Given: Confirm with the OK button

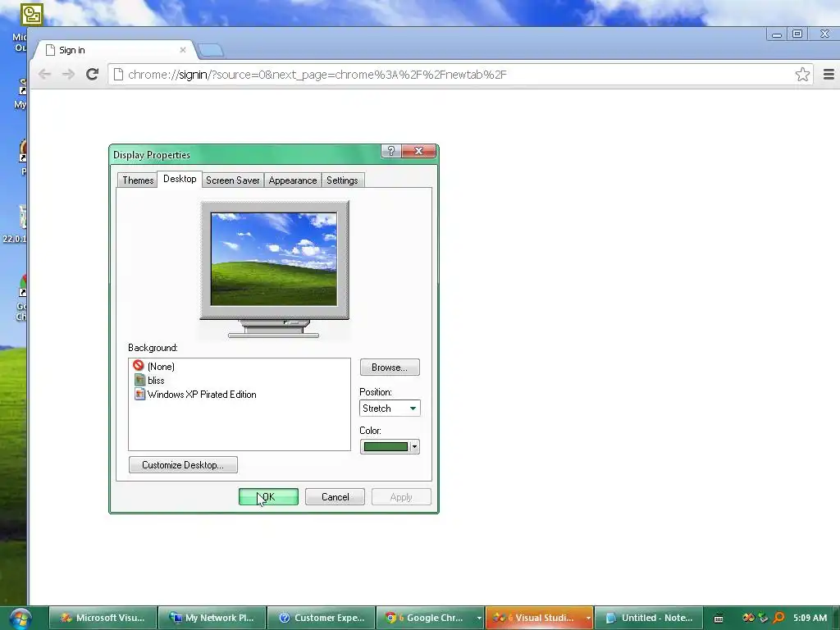Looking at the screenshot, I should pos(268,496).
